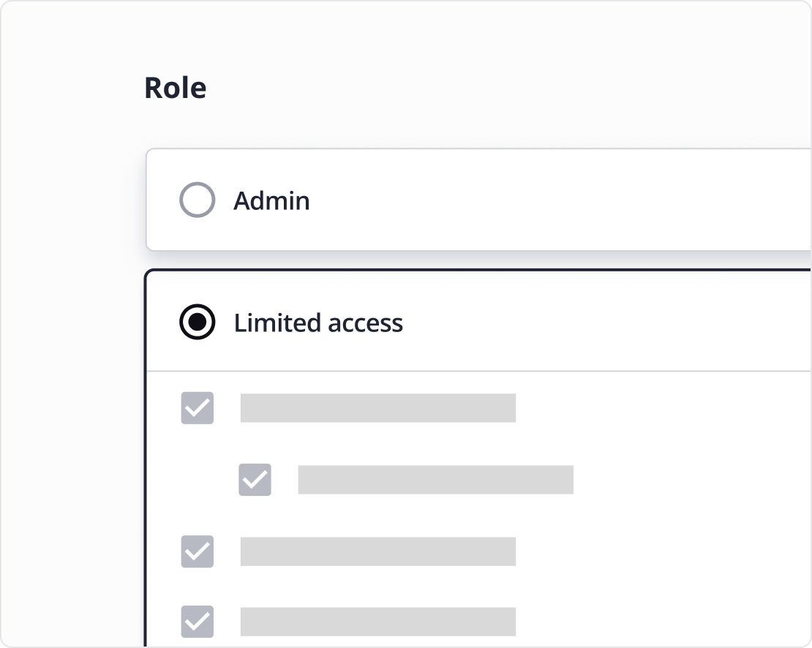Click the checkmark in the nested checkbox
The image size is (812, 648).
pos(255,481)
